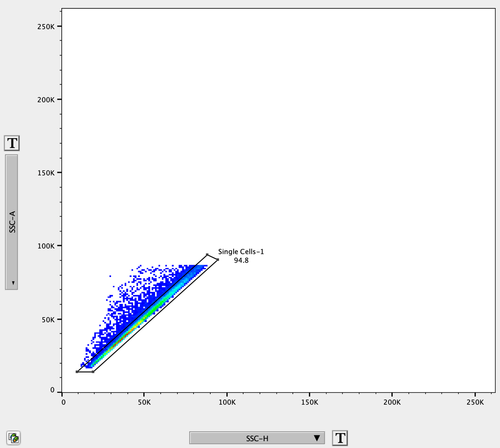This screenshot has height=448, width=500.
Task: Select the Single Cells-1 gate label
Action: click(242, 252)
